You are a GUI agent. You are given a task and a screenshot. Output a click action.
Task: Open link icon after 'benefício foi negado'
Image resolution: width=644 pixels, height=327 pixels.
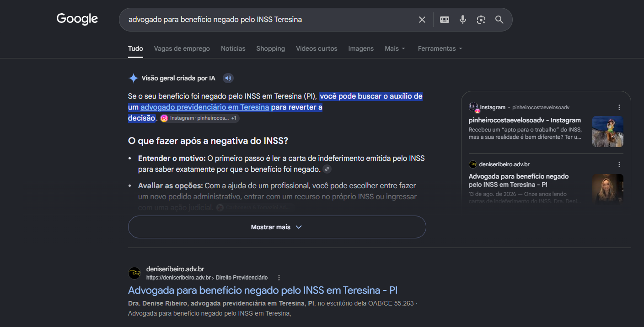327,169
